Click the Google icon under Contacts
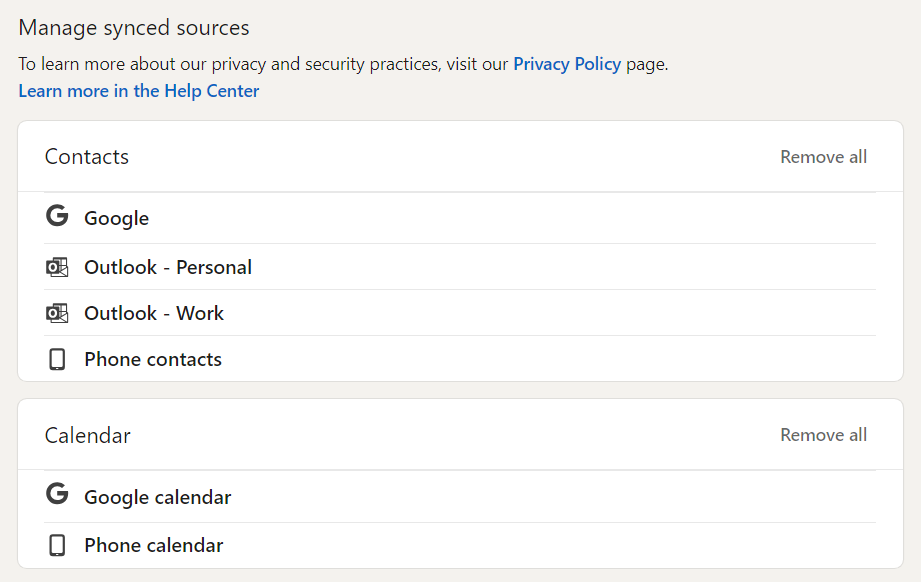Image resolution: width=921 pixels, height=582 pixels. (57, 217)
